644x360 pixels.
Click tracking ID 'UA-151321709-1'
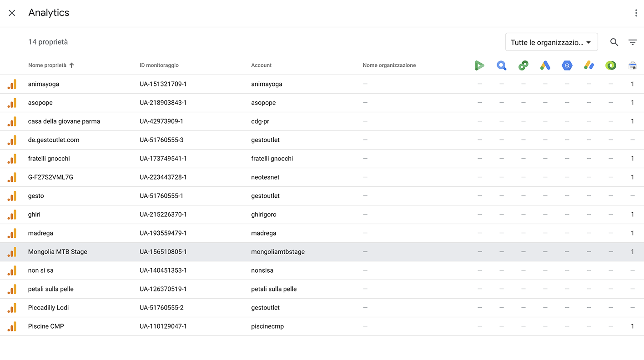click(163, 84)
